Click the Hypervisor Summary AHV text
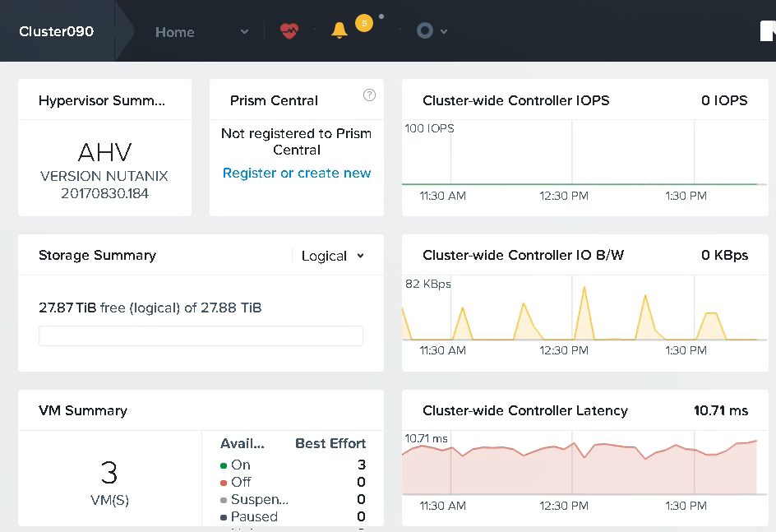Viewport: 776px width, 532px height. point(104,153)
